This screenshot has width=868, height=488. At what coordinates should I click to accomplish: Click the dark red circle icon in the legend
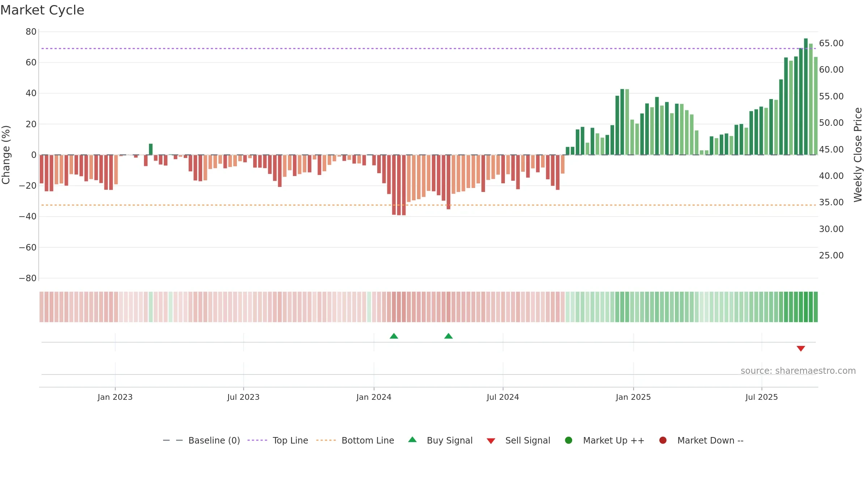(663, 440)
